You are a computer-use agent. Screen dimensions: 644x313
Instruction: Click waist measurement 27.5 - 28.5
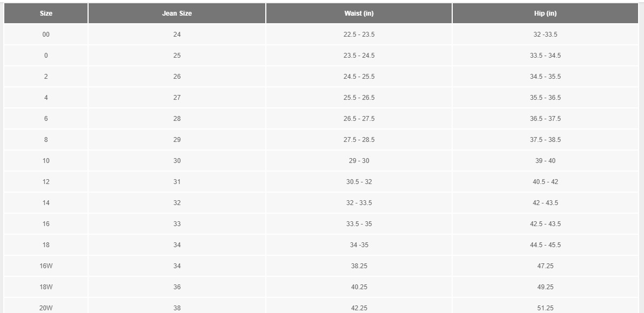click(359, 140)
